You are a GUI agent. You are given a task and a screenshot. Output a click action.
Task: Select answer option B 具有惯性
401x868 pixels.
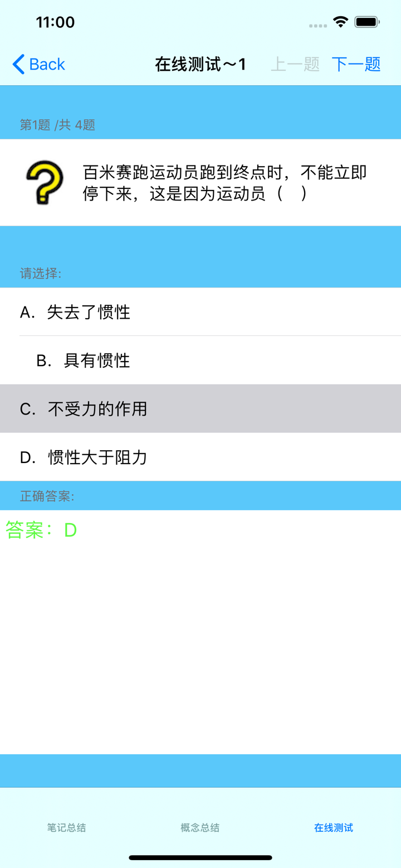(84, 360)
